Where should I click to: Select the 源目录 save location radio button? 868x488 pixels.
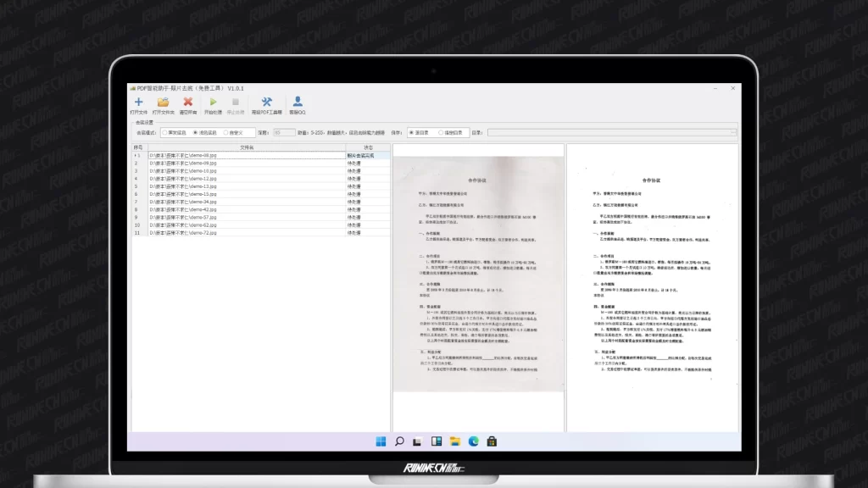(x=411, y=132)
